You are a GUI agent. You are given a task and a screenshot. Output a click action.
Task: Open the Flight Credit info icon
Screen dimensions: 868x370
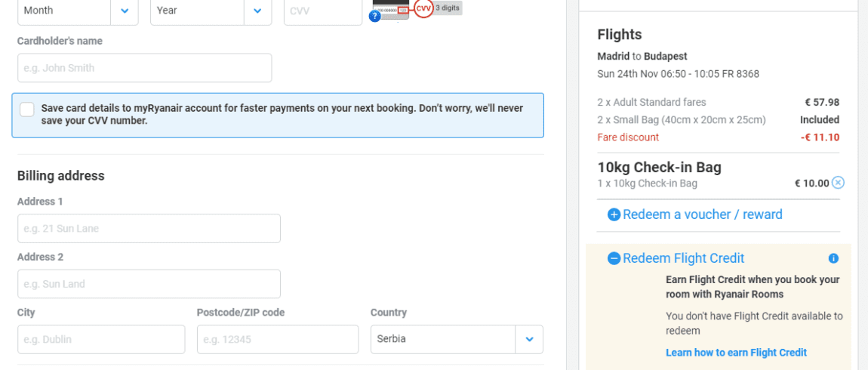tap(834, 258)
